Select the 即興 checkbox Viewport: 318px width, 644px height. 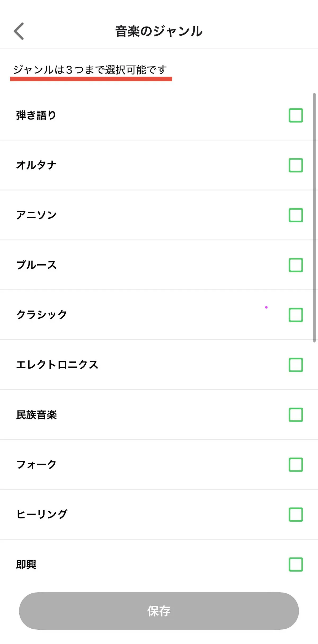pyautogui.click(x=296, y=564)
